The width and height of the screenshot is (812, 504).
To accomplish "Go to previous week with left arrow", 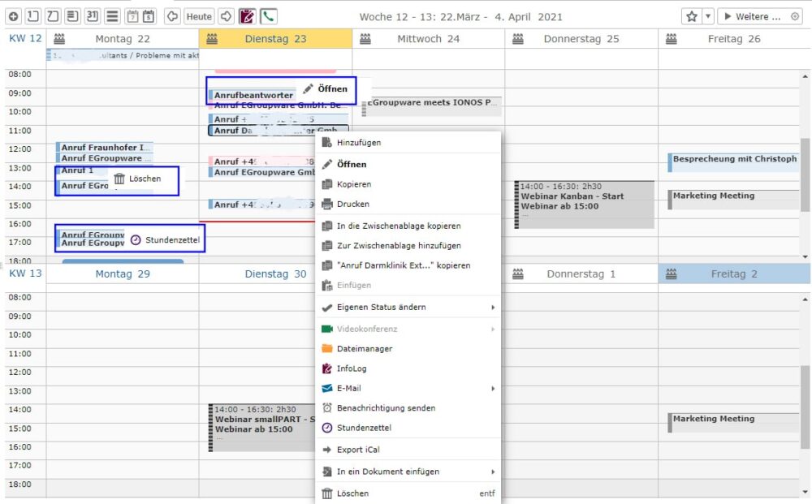I will pyautogui.click(x=172, y=16).
